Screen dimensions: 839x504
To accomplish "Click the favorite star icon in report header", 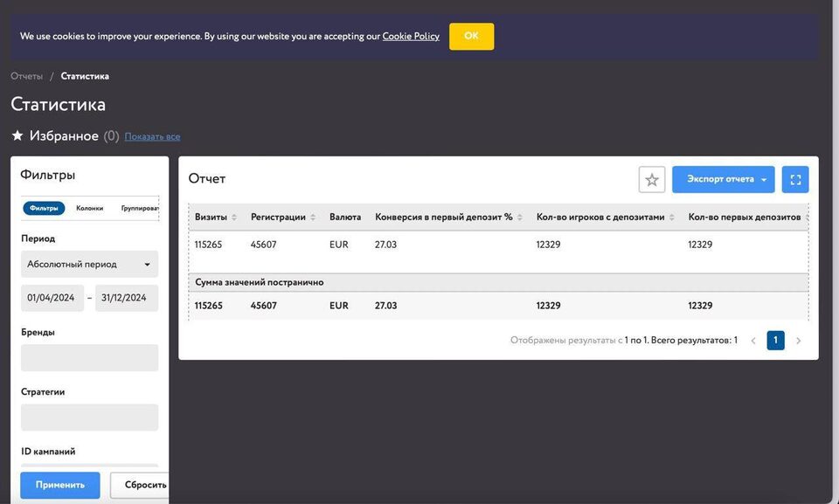I will (x=652, y=179).
